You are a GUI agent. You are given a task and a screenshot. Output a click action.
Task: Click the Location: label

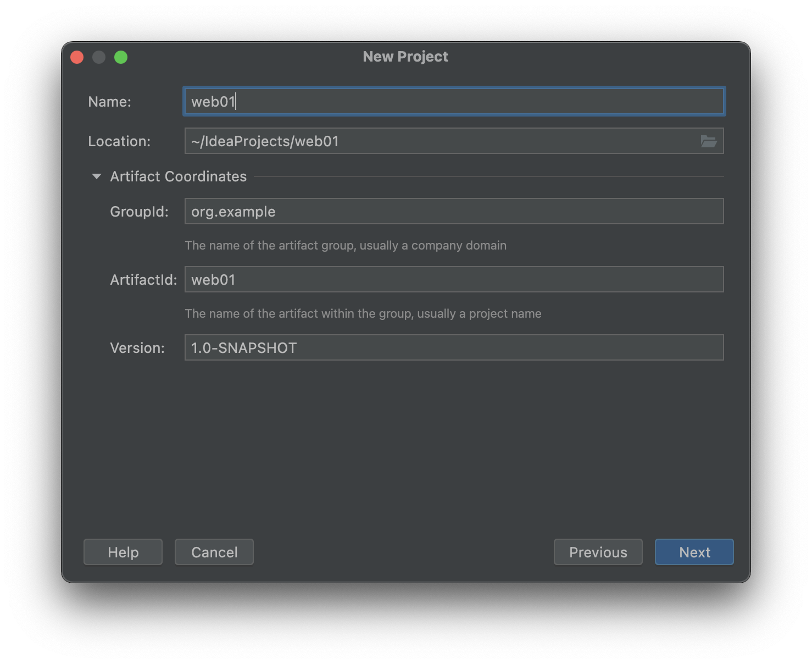coord(119,141)
